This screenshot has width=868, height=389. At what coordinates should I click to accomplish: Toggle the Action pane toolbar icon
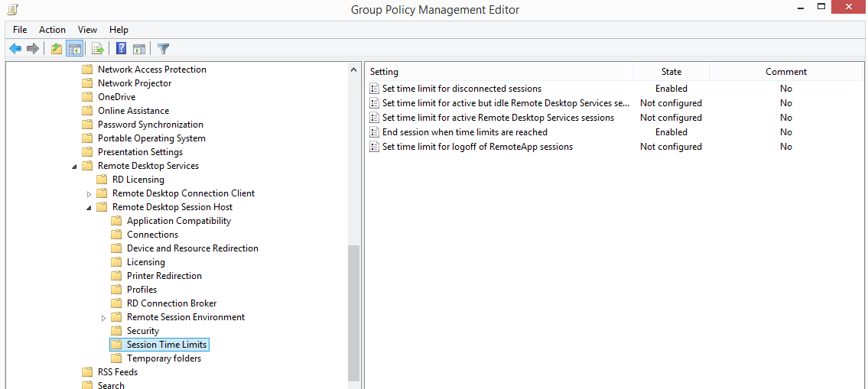click(x=139, y=49)
